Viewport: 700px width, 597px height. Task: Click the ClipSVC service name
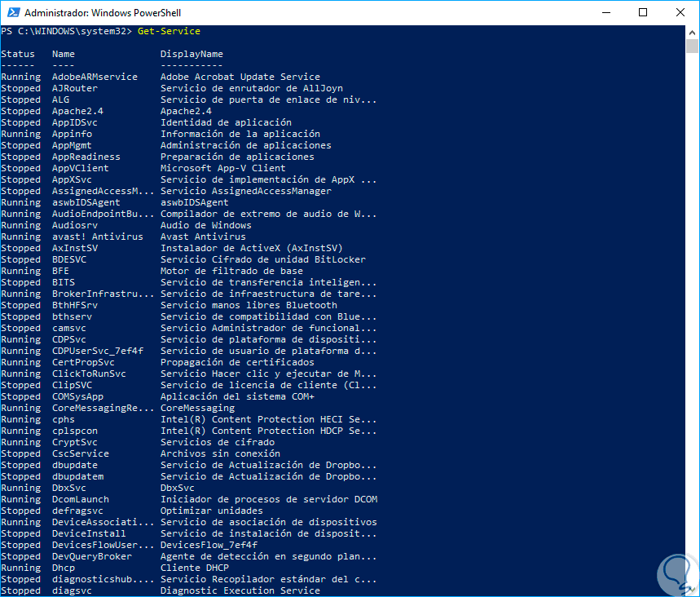(x=72, y=385)
